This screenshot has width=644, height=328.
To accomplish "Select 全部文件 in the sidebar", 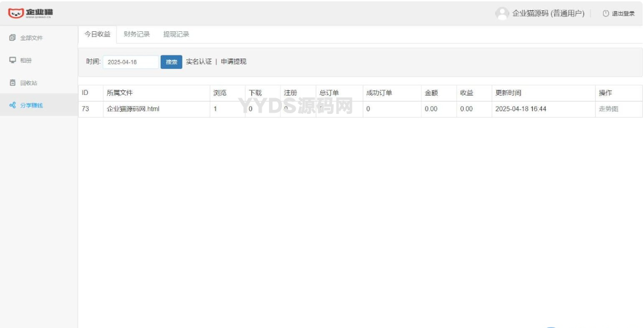I will [32, 38].
